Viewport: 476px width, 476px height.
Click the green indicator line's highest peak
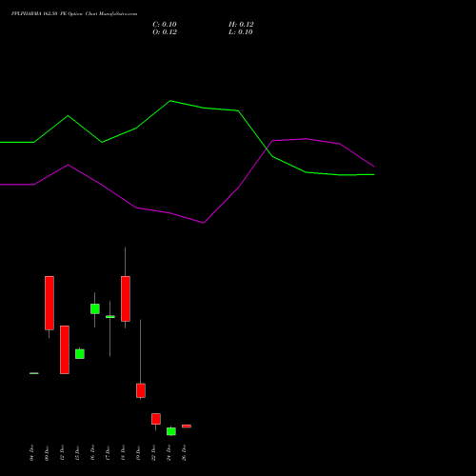(x=170, y=101)
